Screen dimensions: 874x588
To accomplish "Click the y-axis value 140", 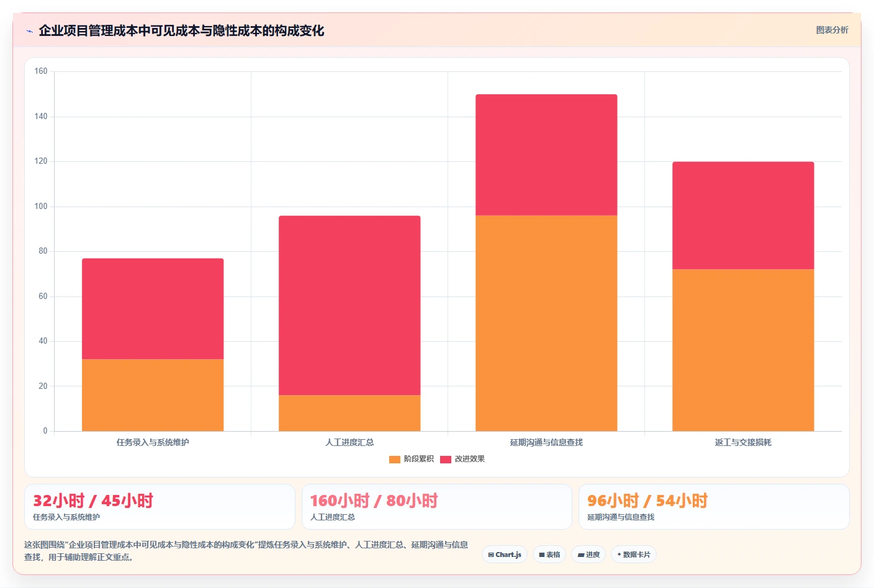I will point(41,117).
